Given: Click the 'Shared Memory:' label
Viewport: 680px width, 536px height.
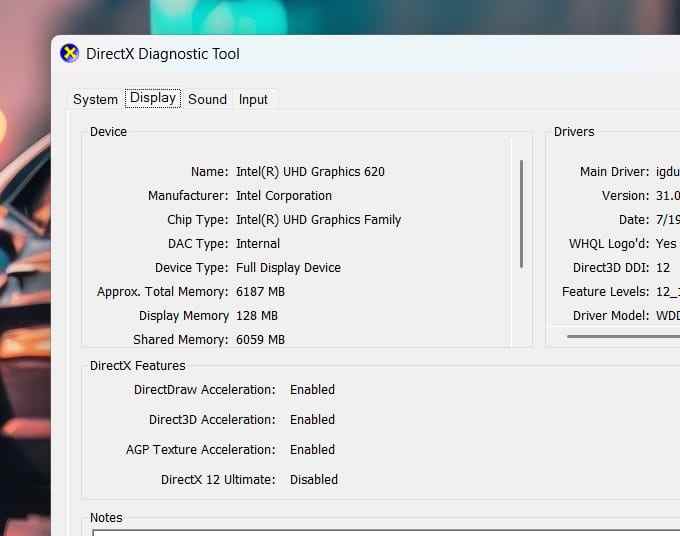Looking at the screenshot, I should pos(180,340).
